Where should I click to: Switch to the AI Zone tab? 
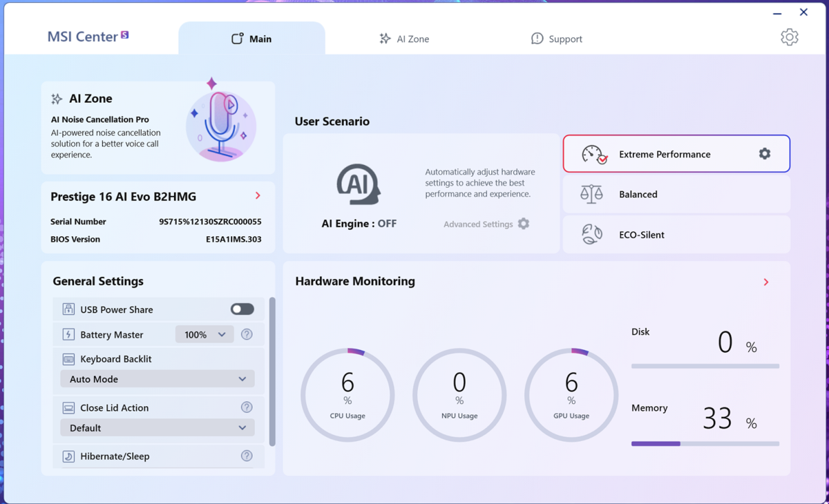click(404, 39)
